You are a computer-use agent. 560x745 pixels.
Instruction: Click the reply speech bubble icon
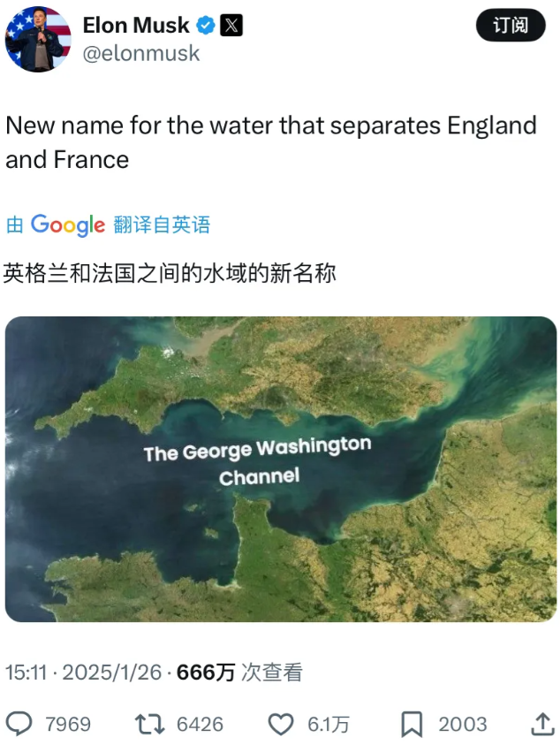coord(19,724)
